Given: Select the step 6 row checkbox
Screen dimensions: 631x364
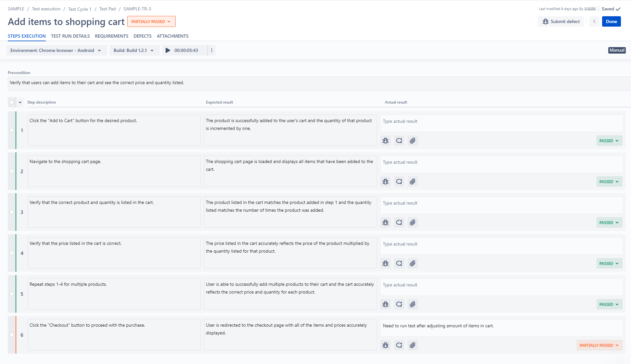Looking at the screenshot, I should (12, 335).
